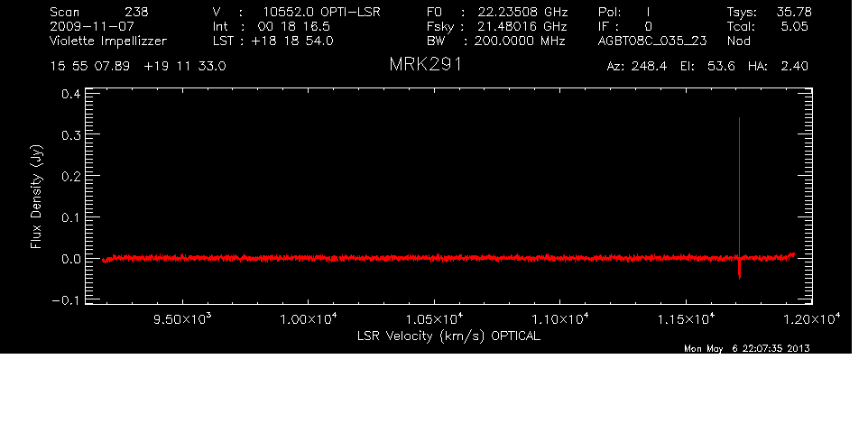Click the project ID AGBT08C_035_23
This screenshot has width=868, height=442.
[652, 41]
